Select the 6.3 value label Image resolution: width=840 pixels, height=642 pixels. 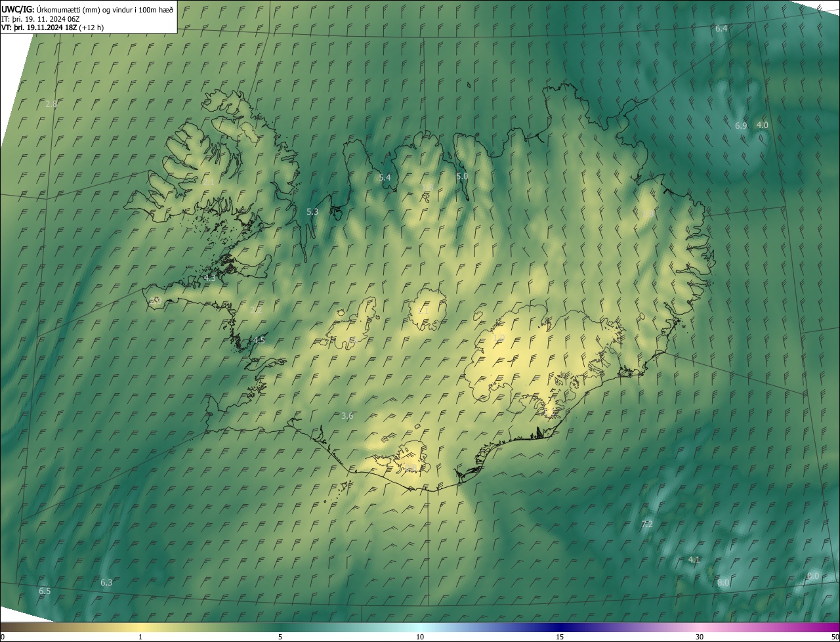[x=106, y=582]
